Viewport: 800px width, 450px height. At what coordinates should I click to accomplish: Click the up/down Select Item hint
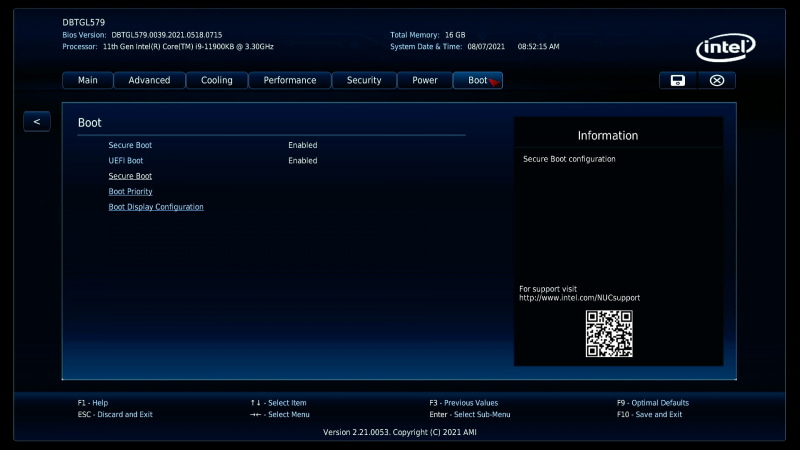[x=279, y=403]
